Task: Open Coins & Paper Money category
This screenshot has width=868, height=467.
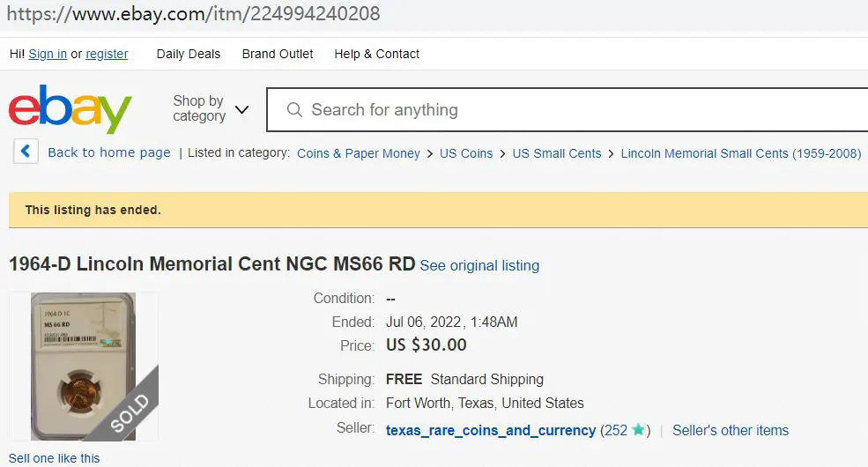Action: click(358, 153)
